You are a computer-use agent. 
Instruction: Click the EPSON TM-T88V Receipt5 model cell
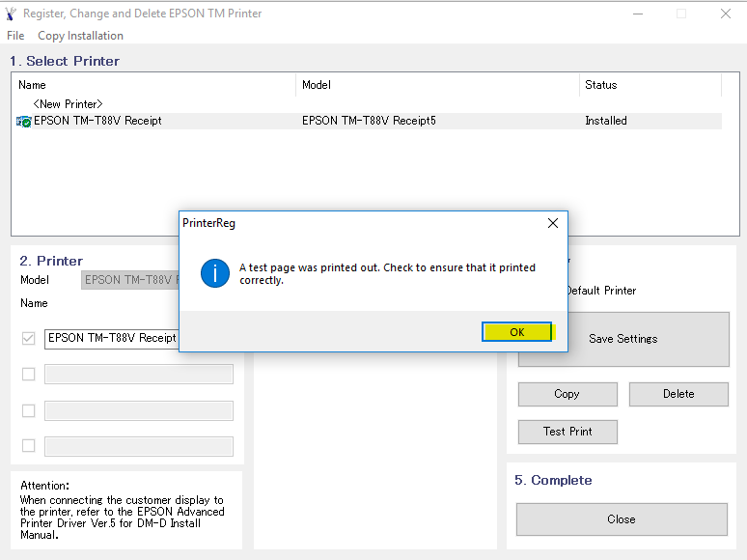point(369,121)
